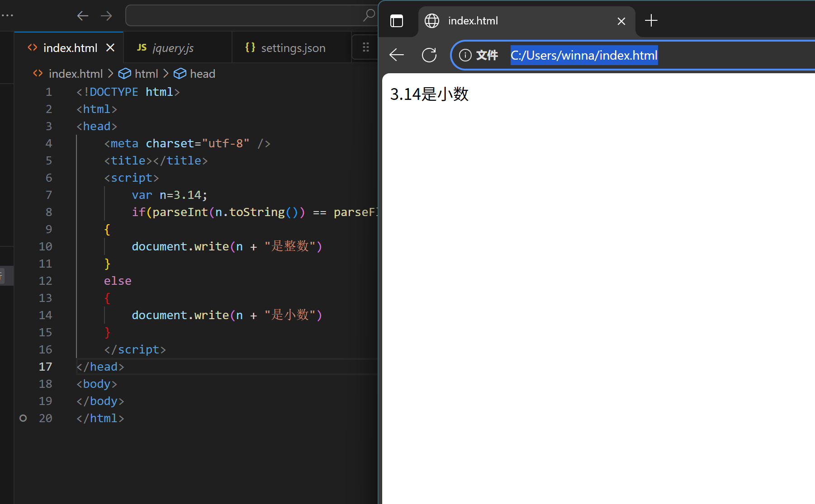This screenshot has width=815, height=504.
Task: Click the browser back arrow
Action: point(397,55)
